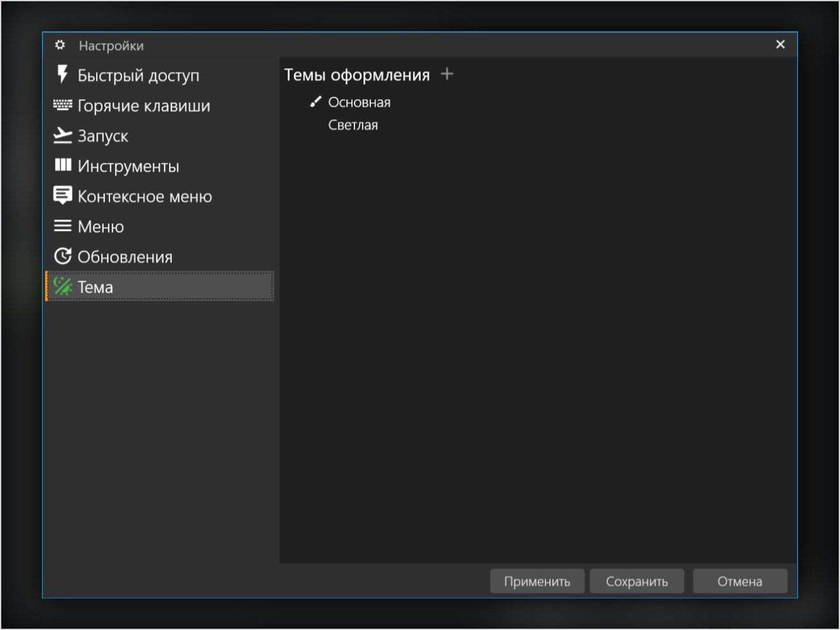Click the lightning bolt icon for Быстрый доступ
This screenshot has width=840, height=630.
pos(62,74)
